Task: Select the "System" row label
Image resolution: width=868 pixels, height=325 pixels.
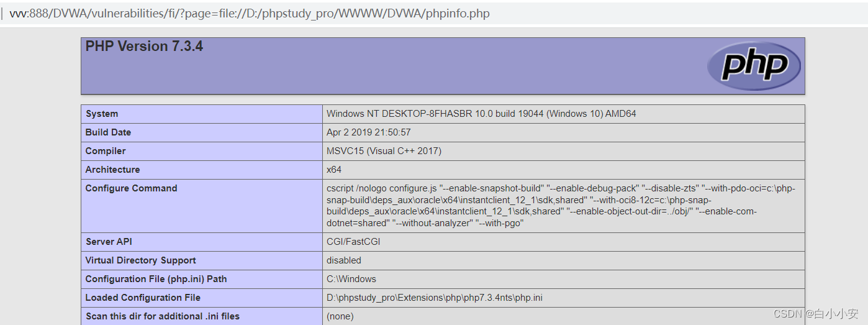Action: (x=102, y=114)
